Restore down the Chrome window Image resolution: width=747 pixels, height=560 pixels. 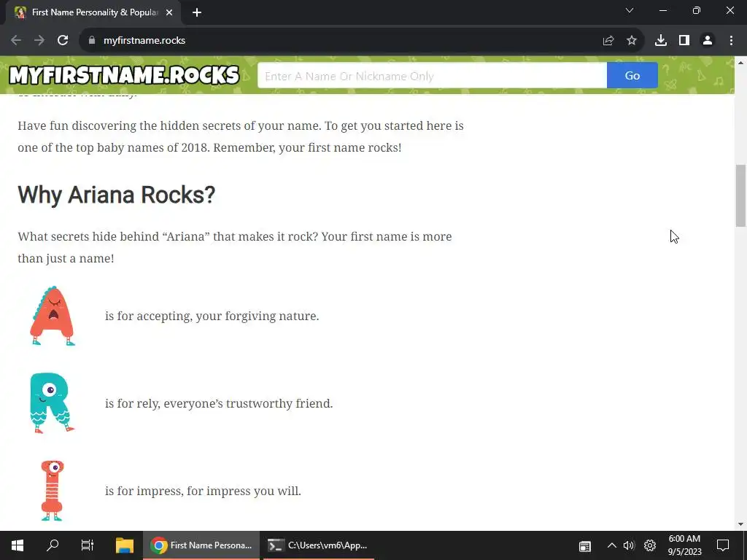click(x=697, y=10)
